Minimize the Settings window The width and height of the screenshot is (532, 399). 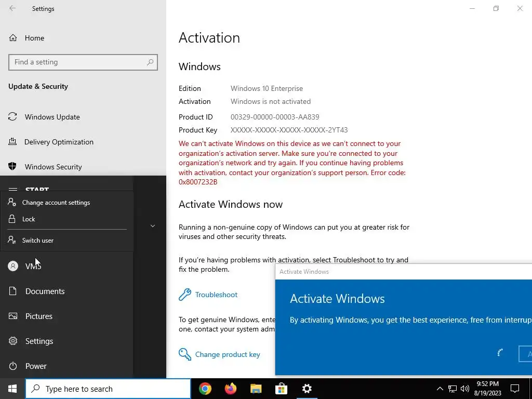[x=472, y=8]
